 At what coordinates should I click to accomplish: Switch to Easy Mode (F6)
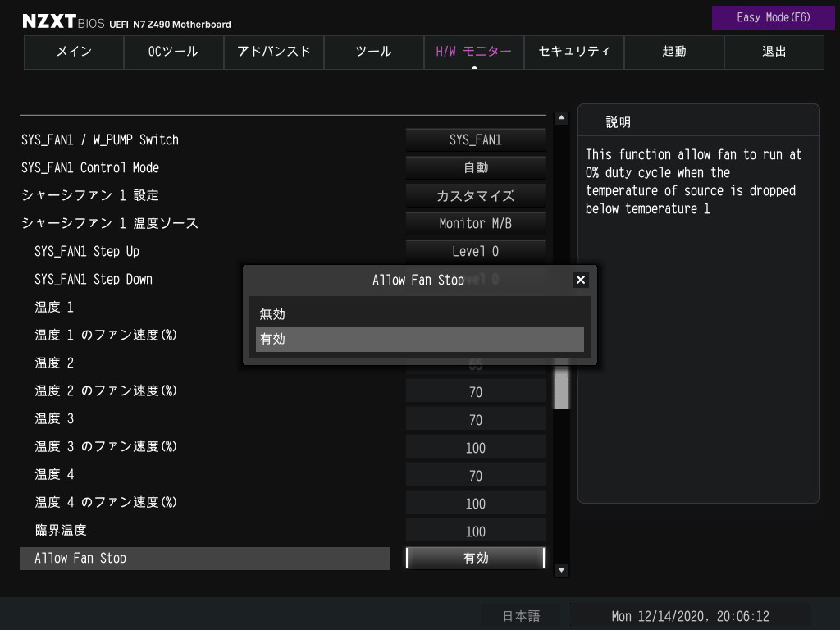pos(773,18)
